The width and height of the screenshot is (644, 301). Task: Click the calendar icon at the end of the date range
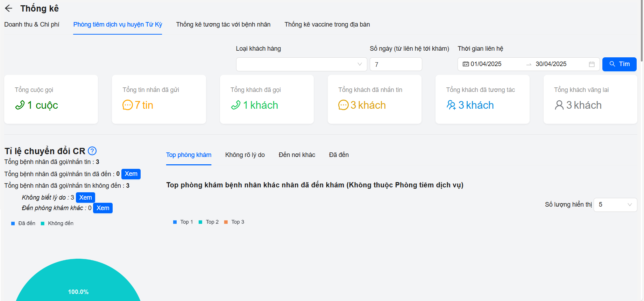[x=592, y=64]
